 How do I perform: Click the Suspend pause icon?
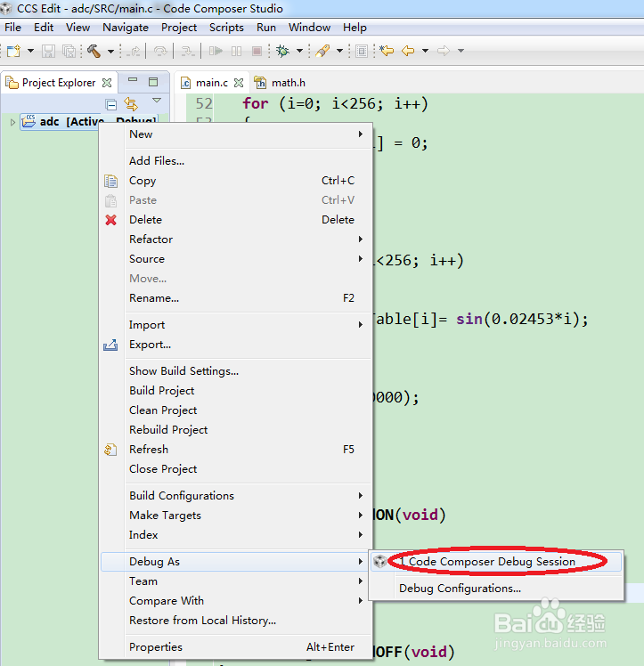(237, 51)
